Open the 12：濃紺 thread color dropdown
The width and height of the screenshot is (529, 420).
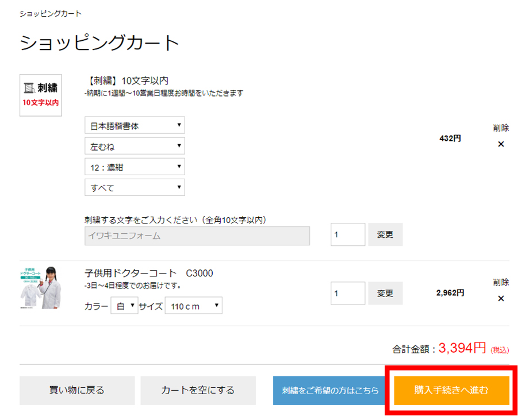pyautogui.click(x=135, y=167)
